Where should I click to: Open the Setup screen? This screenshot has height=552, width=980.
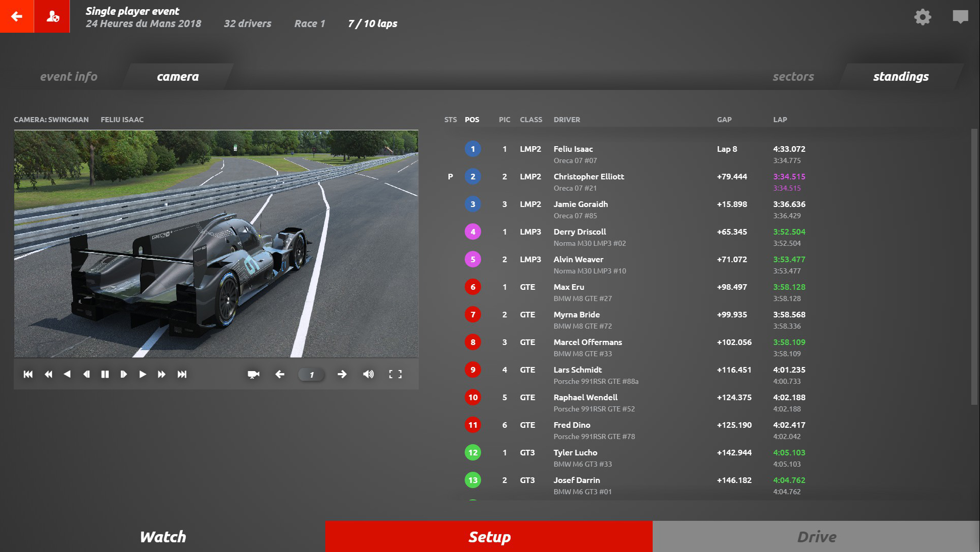[489, 537]
